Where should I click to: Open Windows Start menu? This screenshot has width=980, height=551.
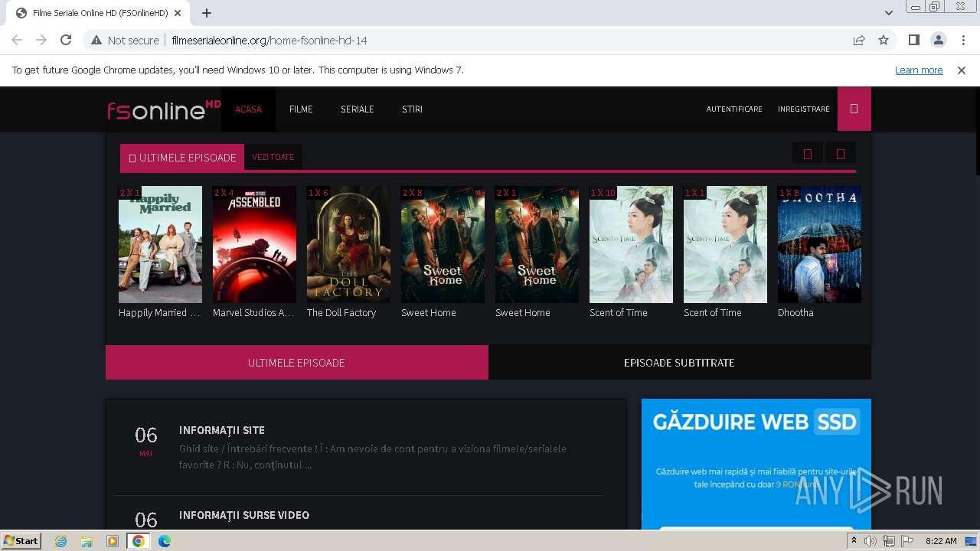(21, 540)
